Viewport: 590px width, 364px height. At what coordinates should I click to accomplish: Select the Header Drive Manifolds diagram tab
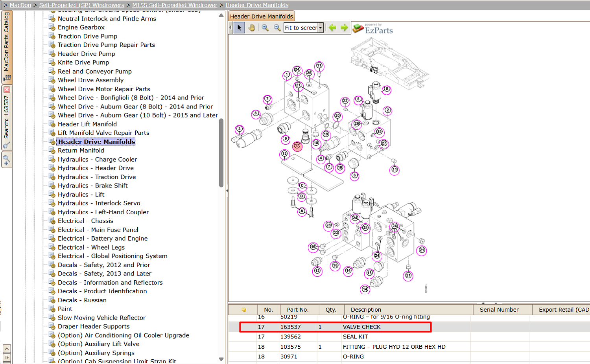tap(262, 17)
